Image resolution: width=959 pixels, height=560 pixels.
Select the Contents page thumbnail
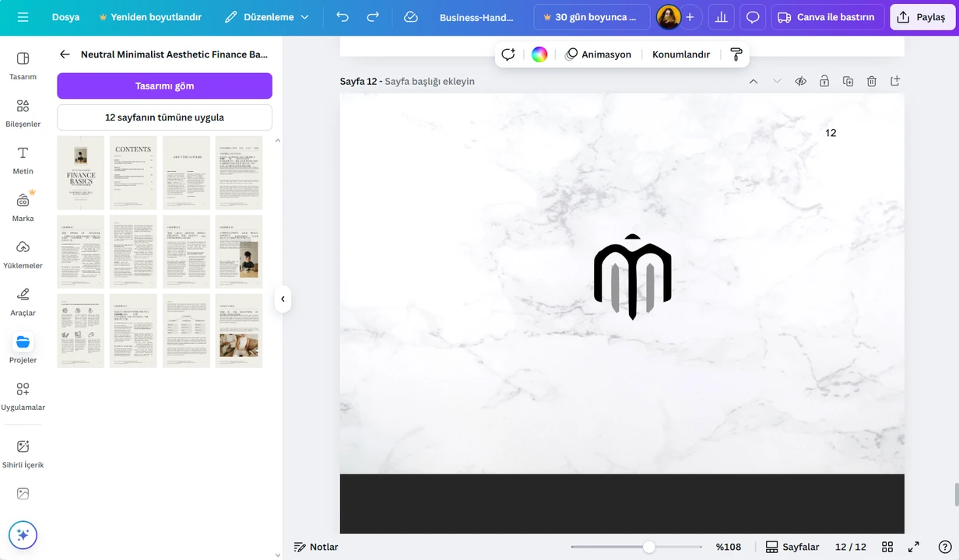click(x=133, y=173)
